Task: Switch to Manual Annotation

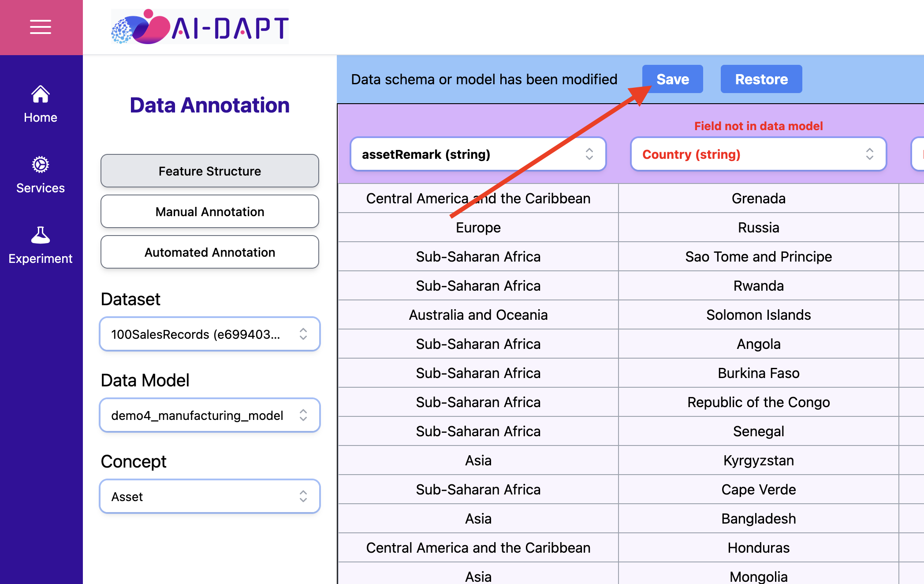Action: point(210,211)
